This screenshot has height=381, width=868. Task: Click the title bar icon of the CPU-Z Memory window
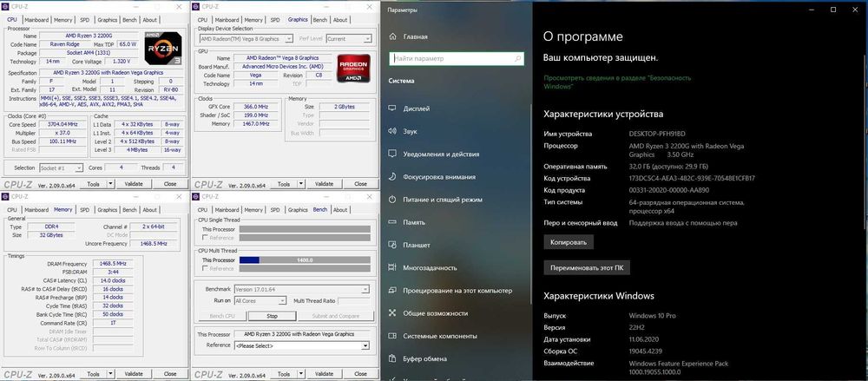5,197
